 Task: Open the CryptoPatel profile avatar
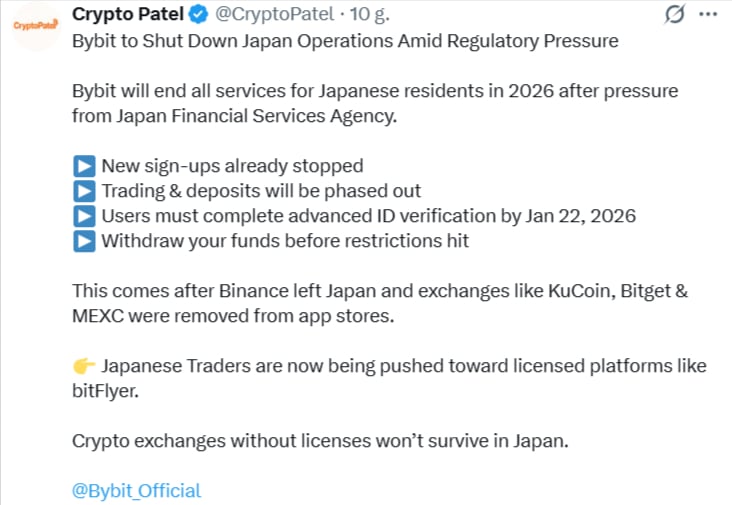(34, 25)
